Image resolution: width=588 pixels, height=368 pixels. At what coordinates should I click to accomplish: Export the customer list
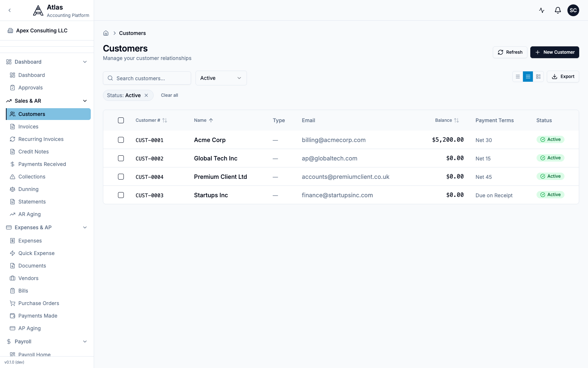563,77
